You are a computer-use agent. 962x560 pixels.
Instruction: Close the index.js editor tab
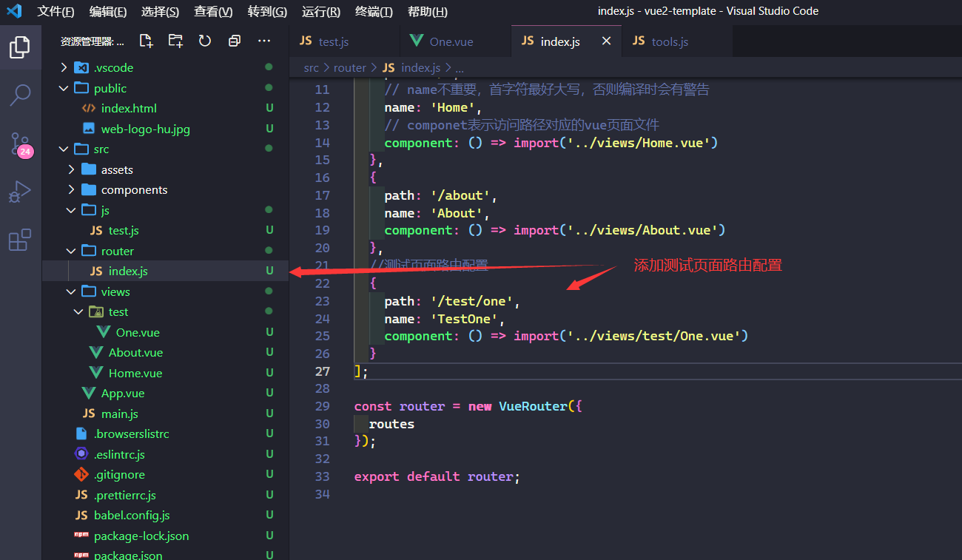point(606,41)
